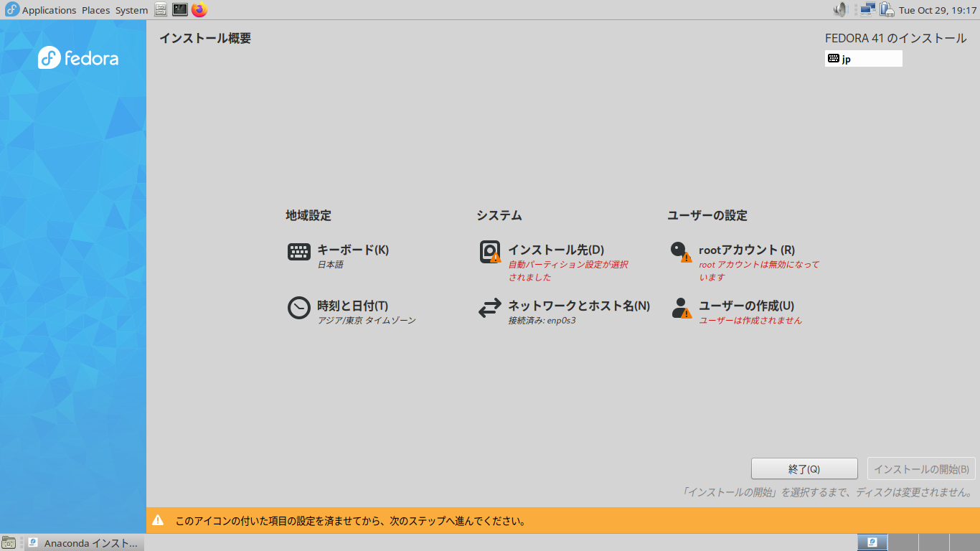
Task: Open the clock icon for time and date
Action: 299,308
